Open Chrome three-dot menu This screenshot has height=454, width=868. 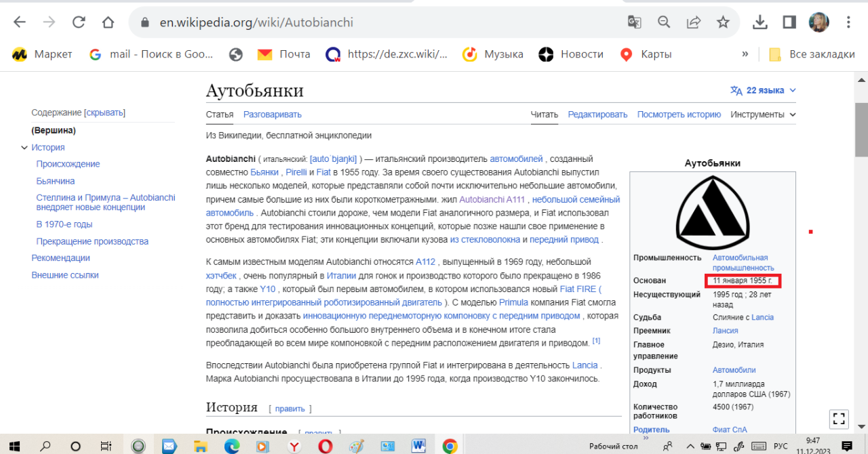click(848, 22)
